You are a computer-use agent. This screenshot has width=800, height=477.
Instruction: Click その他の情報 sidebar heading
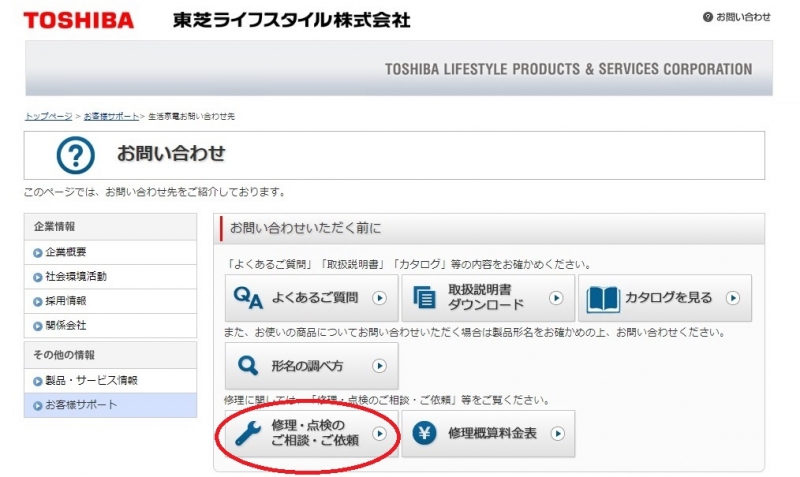64,355
